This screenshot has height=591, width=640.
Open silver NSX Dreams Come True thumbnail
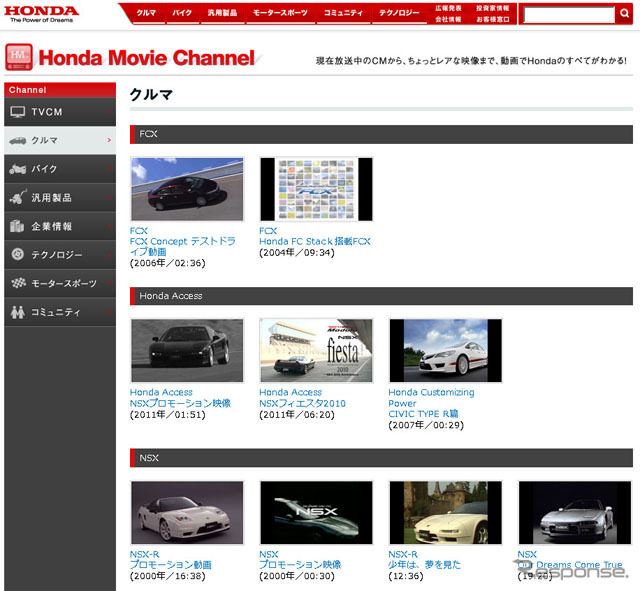pyautogui.click(x=575, y=513)
